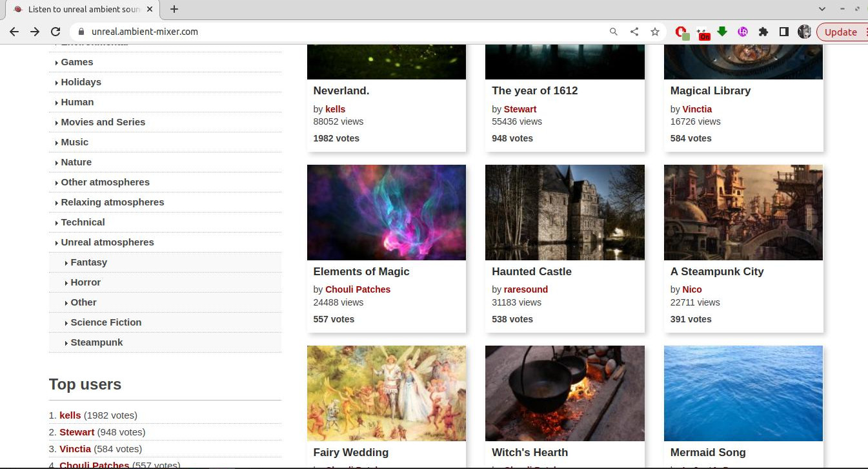This screenshot has height=469, width=868.
Task: Open the profile avatar menu
Action: coord(804,32)
